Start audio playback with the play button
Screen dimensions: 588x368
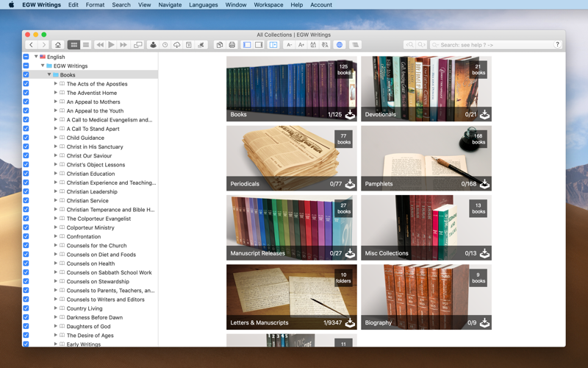pyautogui.click(x=112, y=45)
